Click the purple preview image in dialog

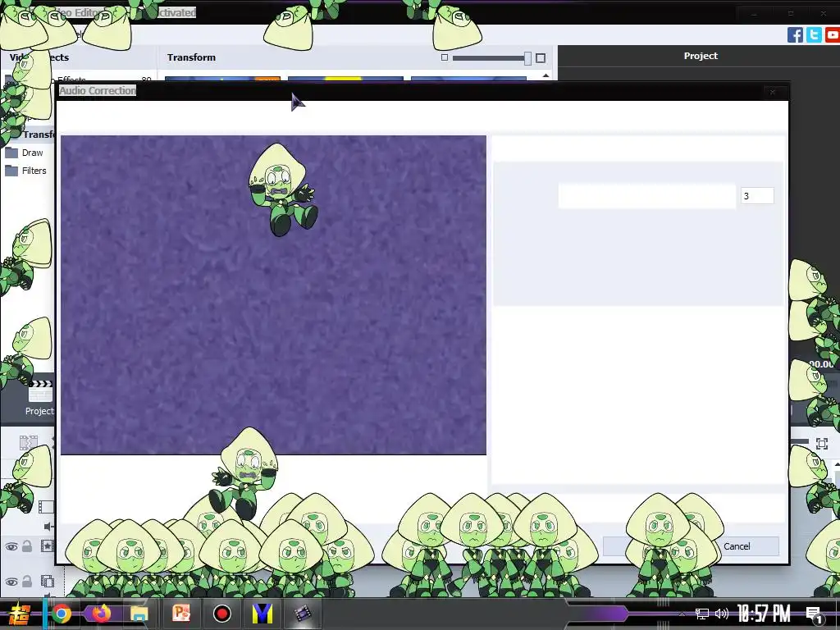273,295
